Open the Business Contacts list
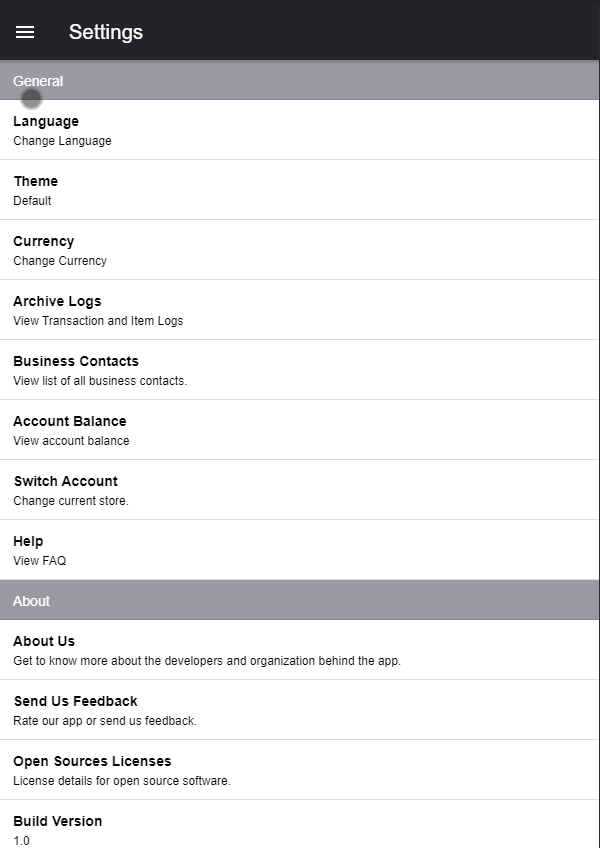 (x=300, y=370)
